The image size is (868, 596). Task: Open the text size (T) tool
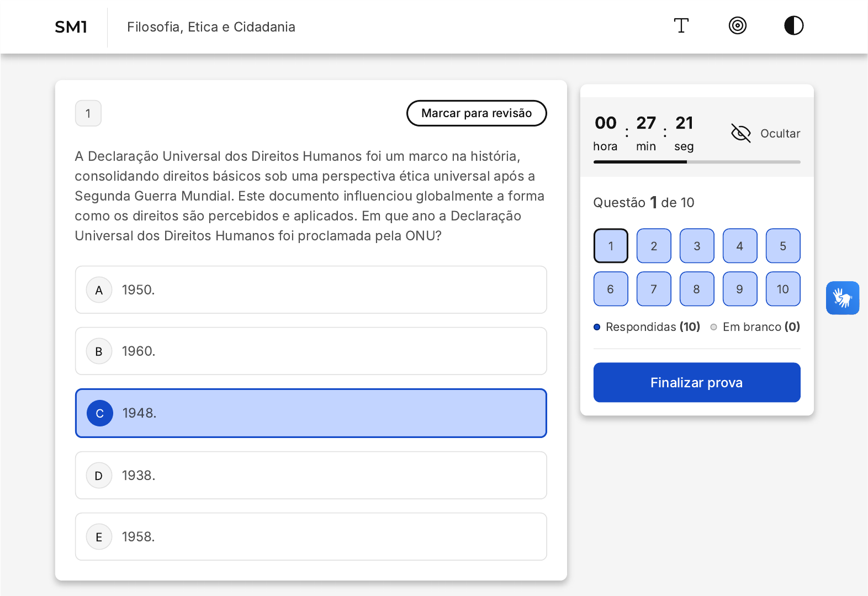point(681,26)
